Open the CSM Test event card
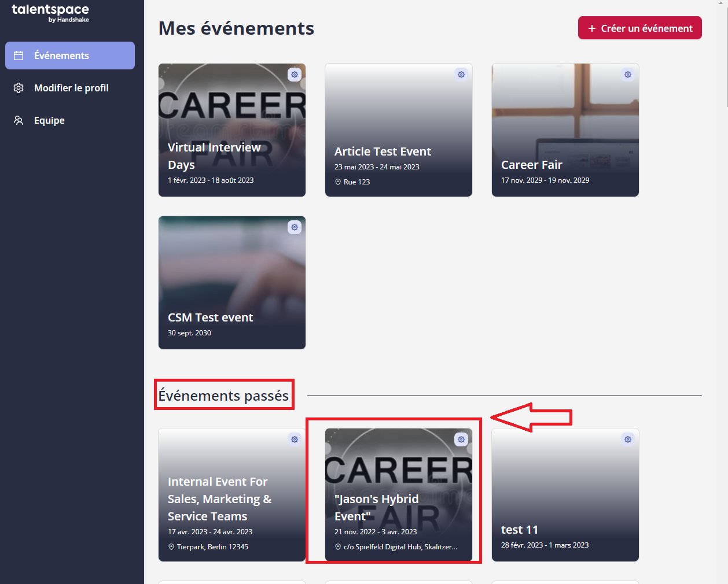The image size is (728, 584). click(232, 283)
